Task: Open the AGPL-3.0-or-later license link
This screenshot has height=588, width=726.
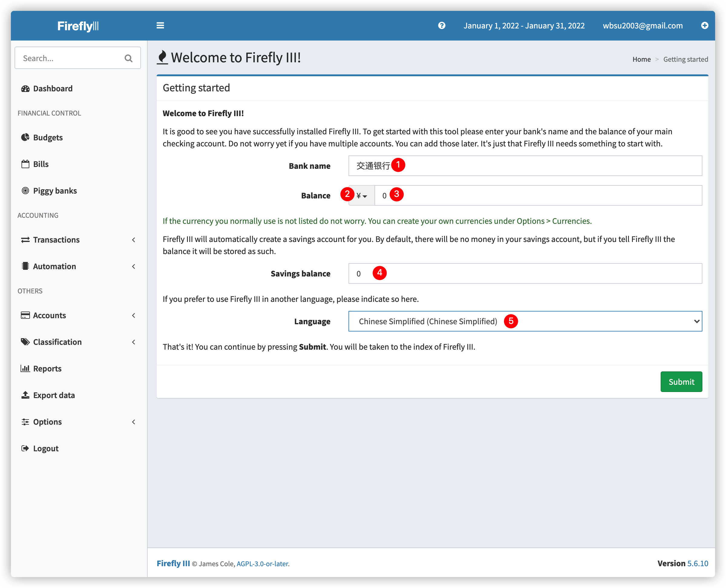Action: click(x=263, y=563)
